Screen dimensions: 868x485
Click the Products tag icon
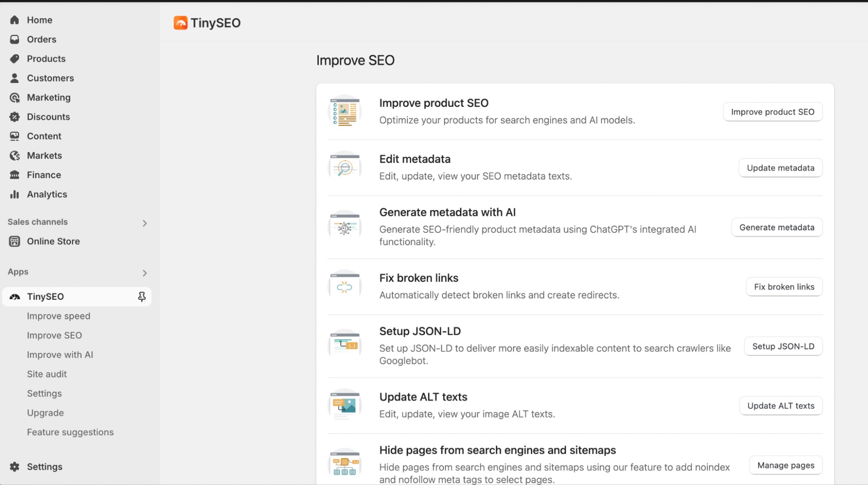14,59
